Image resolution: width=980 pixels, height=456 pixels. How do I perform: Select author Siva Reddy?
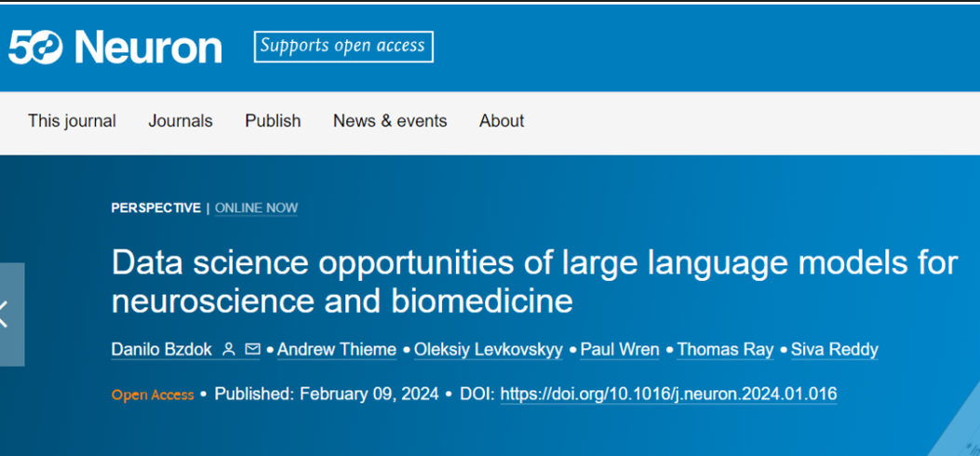click(835, 350)
